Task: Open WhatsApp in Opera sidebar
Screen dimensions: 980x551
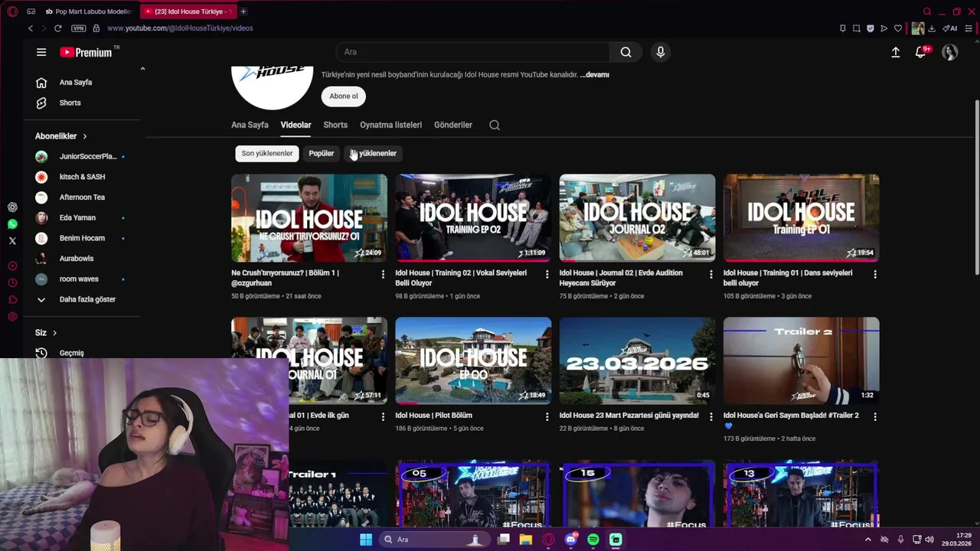Action: click(12, 224)
